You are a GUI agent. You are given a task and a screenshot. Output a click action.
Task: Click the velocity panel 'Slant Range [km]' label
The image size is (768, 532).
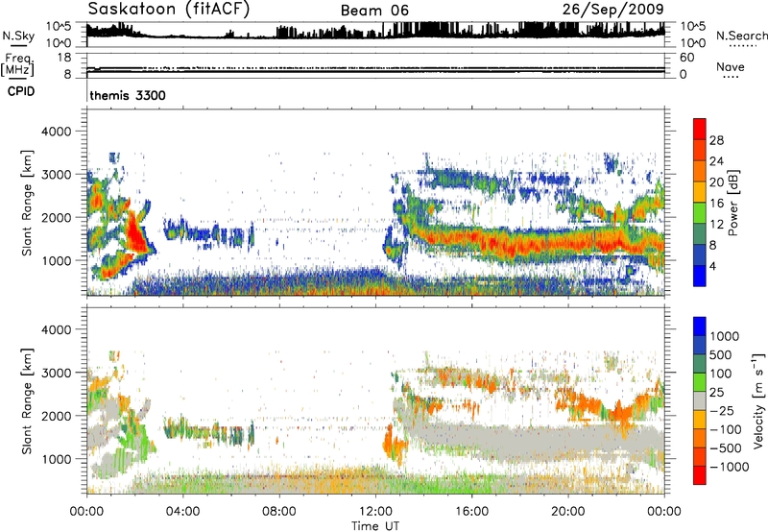pyautogui.click(x=27, y=400)
